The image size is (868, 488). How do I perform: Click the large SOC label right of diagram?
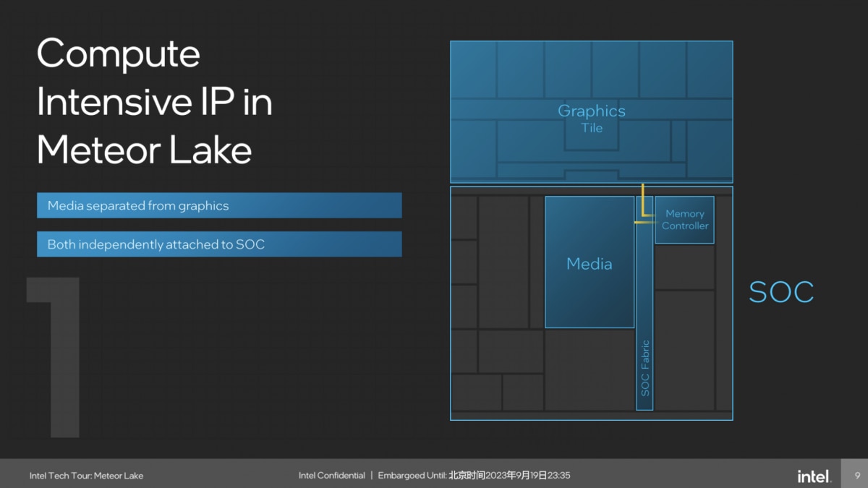781,292
